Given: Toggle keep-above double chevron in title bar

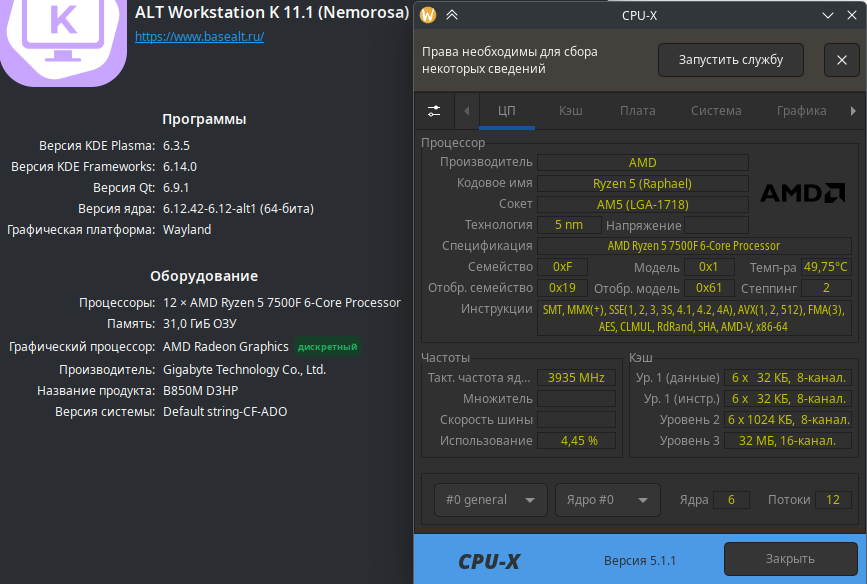Looking at the screenshot, I should pyautogui.click(x=452, y=15).
